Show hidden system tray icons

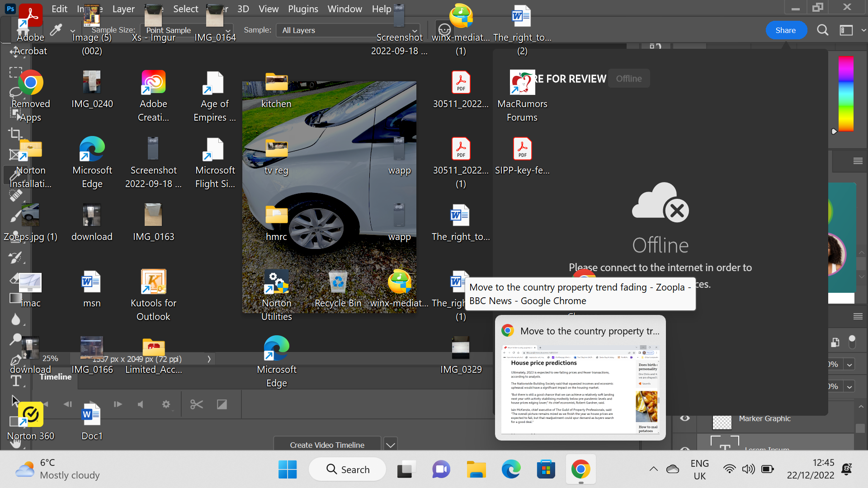(x=654, y=469)
